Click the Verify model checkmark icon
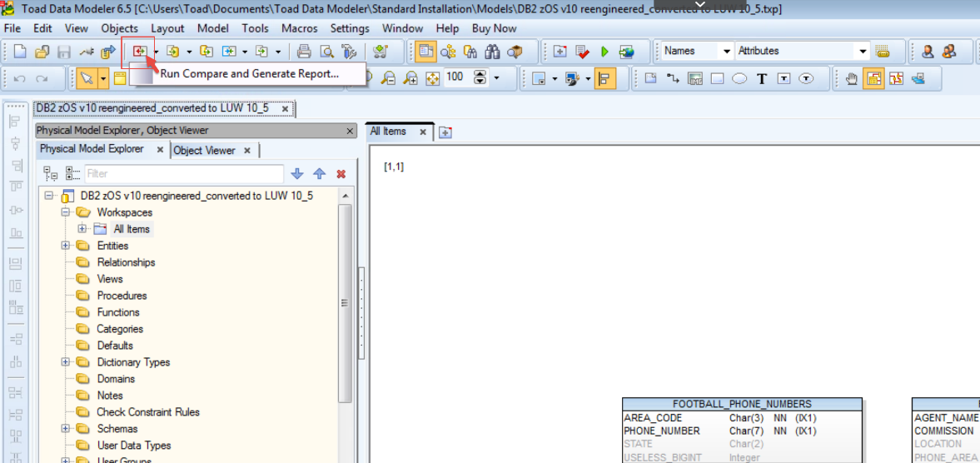This screenshot has width=980, height=463. click(x=583, y=52)
